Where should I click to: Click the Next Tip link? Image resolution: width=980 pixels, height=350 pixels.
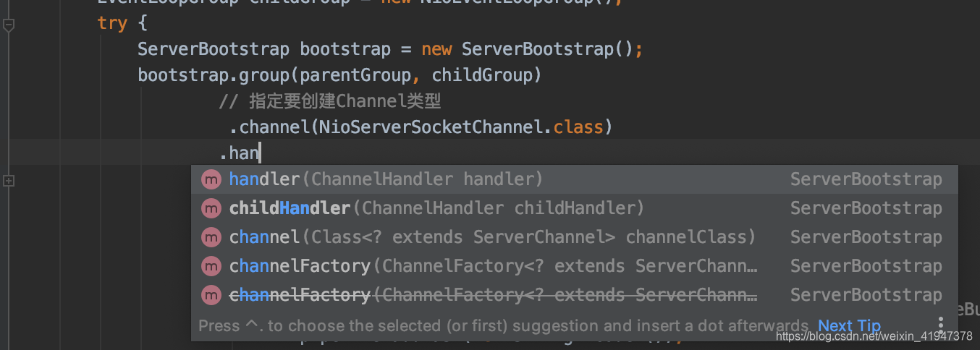(849, 325)
